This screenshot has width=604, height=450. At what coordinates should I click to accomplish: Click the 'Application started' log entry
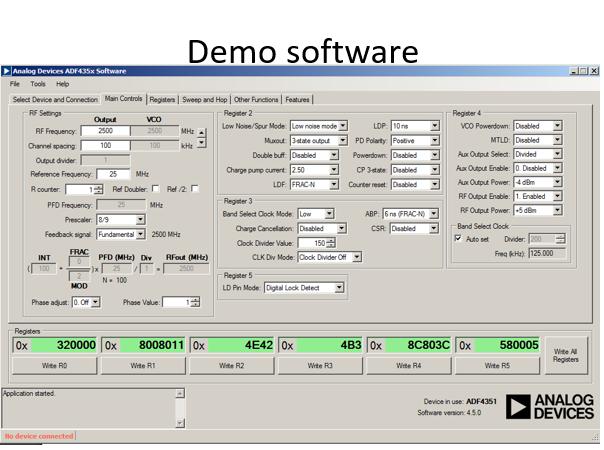[x=29, y=393]
